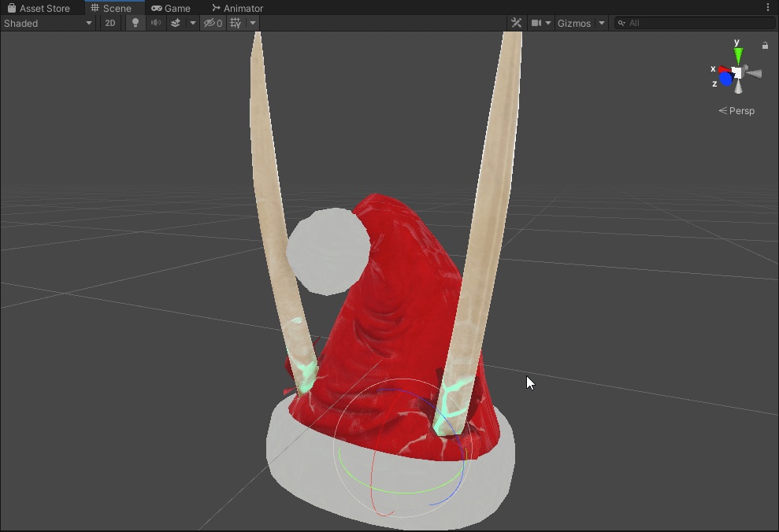Expand the grid settings dropdown arrow
Viewport: 779px width, 532px height.
pyautogui.click(x=251, y=23)
